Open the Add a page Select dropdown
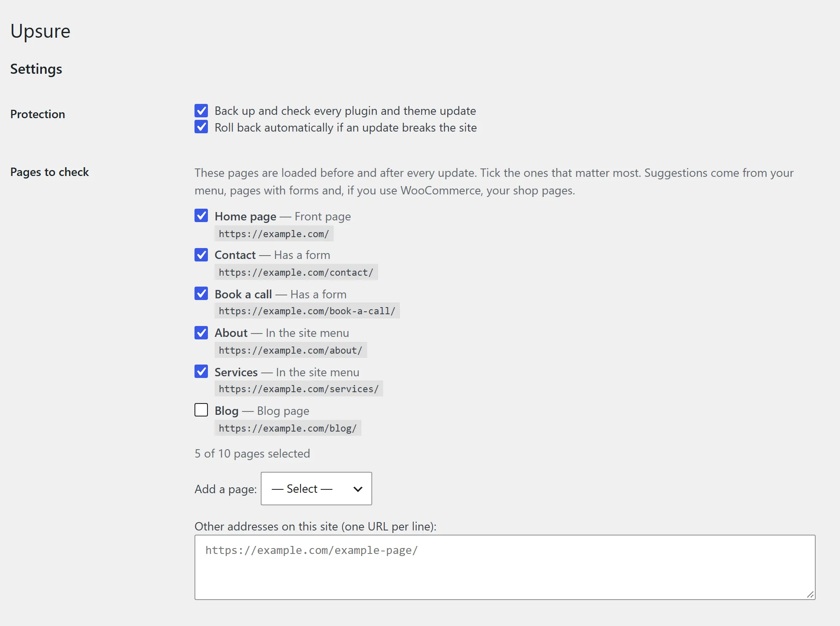Viewport: 840px width, 626px height. pyautogui.click(x=316, y=489)
